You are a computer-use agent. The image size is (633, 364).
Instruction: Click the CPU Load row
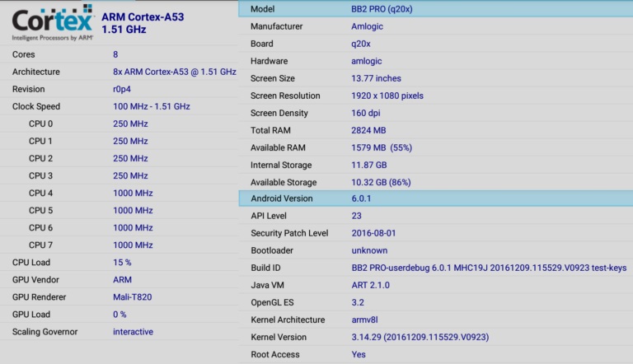pyautogui.click(x=119, y=262)
